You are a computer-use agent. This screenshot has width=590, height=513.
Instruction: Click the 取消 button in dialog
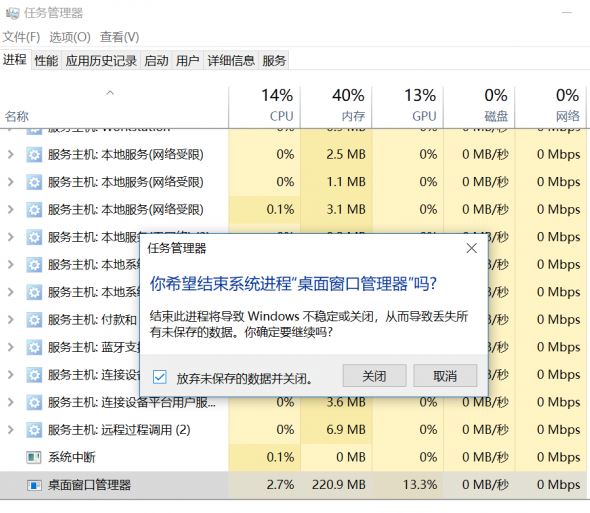445,376
